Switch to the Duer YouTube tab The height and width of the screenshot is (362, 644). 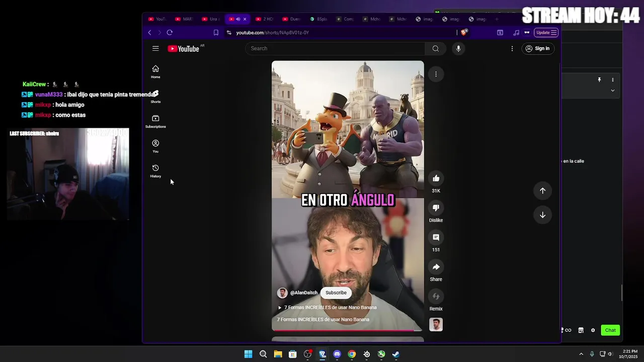291,19
